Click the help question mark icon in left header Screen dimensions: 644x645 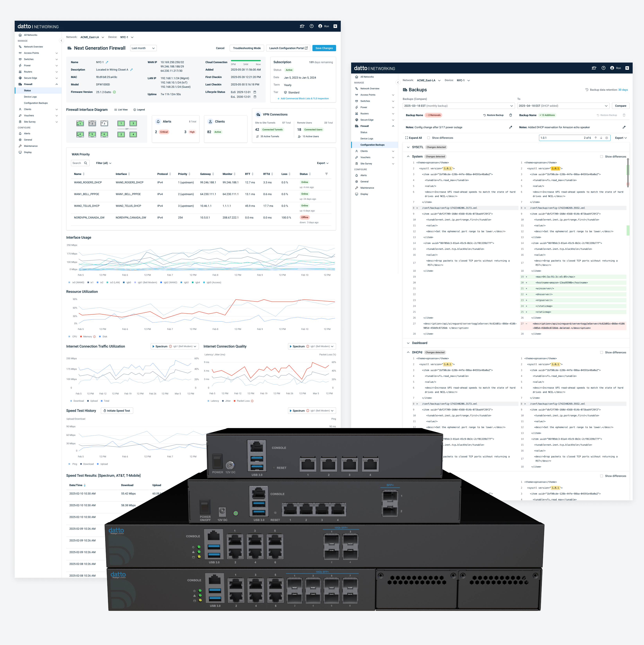tap(311, 26)
